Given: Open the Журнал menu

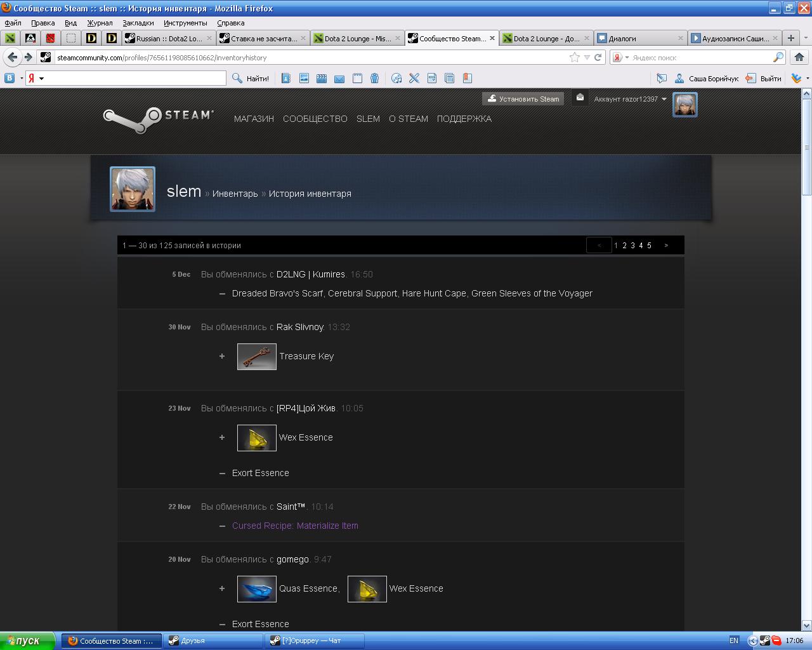Looking at the screenshot, I should 100,23.
